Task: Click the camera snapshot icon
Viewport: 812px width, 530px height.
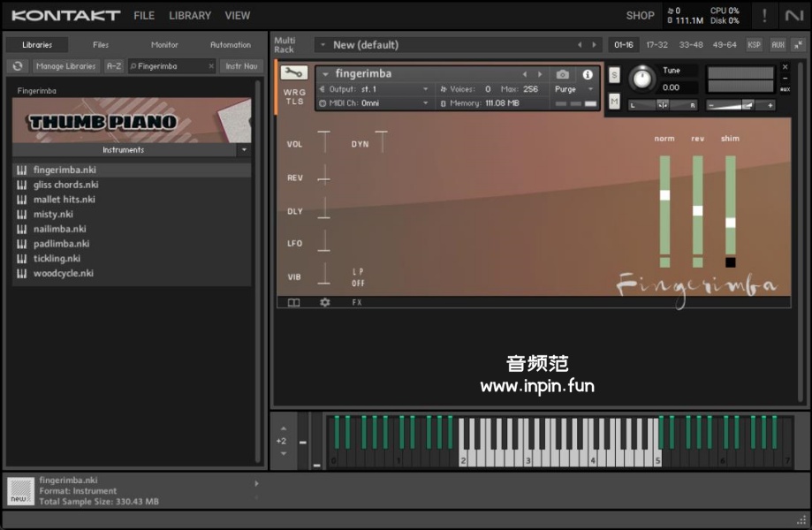Action: 563,75
